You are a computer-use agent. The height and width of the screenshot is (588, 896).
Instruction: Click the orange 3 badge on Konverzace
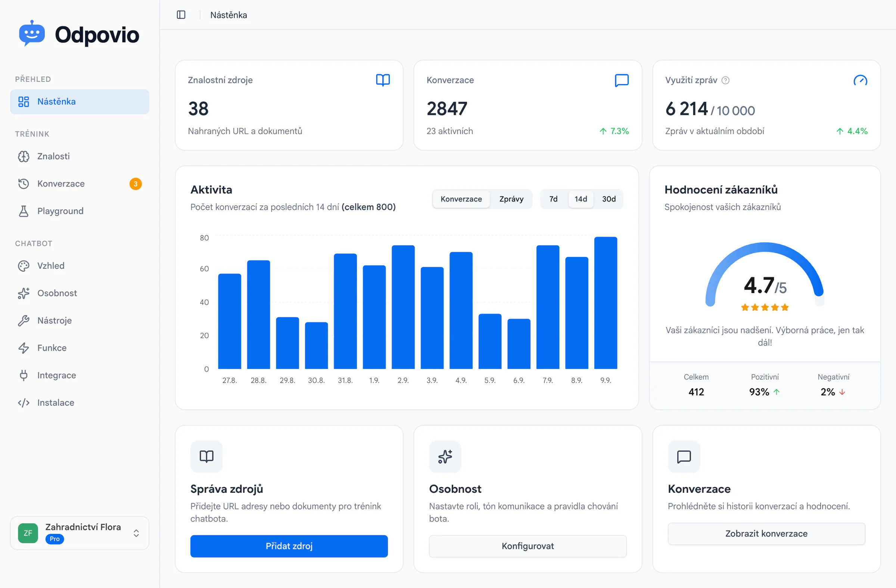[136, 184]
